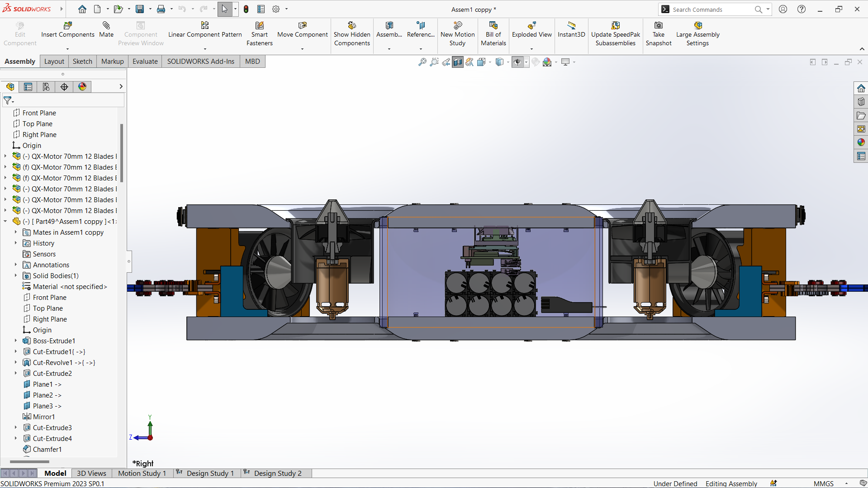Collapse the Part49^Assem1 coppy component

(5, 222)
